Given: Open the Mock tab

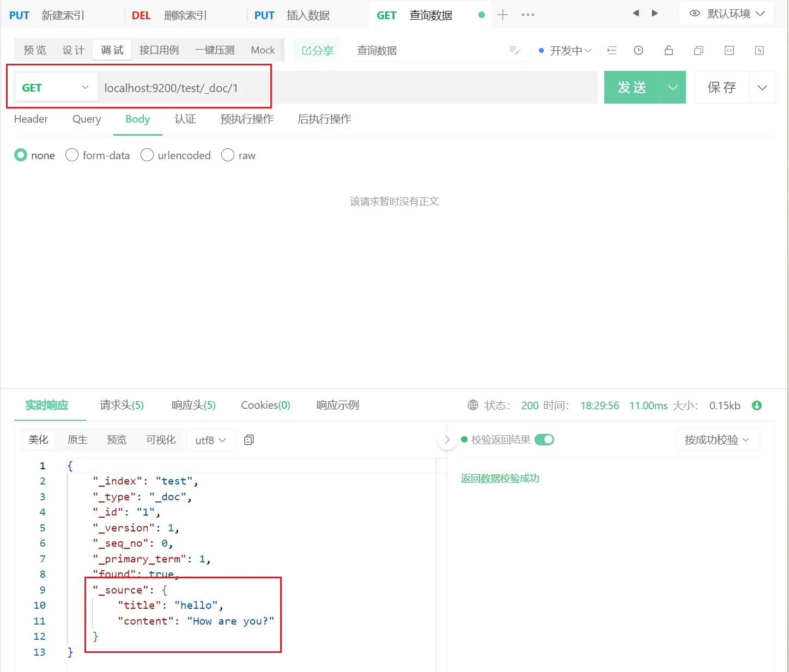Looking at the screenshot, I should pos(263,50).
